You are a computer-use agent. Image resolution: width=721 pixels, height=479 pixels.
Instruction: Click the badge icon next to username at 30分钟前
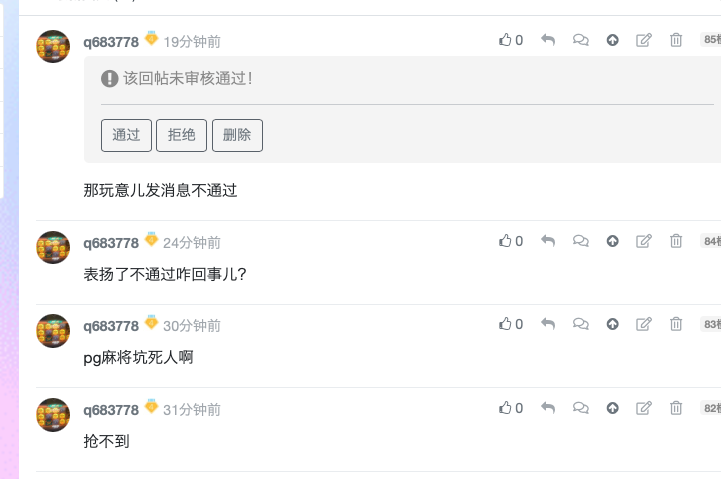pyautogui.click(x=151, y=323)
